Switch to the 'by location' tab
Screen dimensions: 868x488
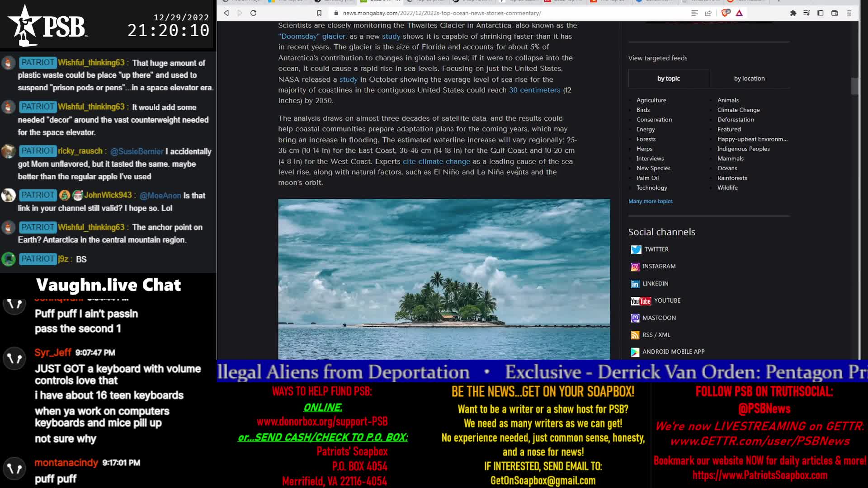coord(749,79)
